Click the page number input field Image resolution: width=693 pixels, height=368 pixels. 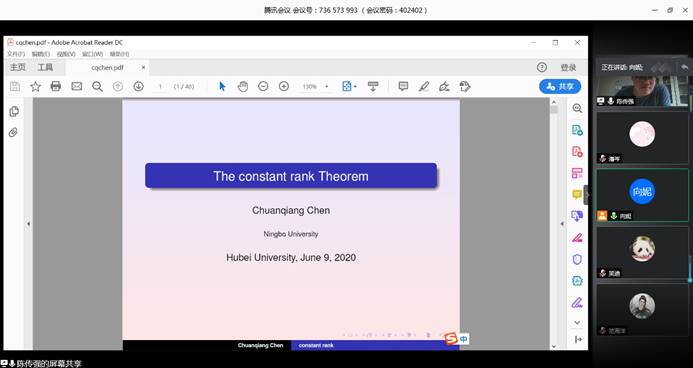[x=160, y=87]
